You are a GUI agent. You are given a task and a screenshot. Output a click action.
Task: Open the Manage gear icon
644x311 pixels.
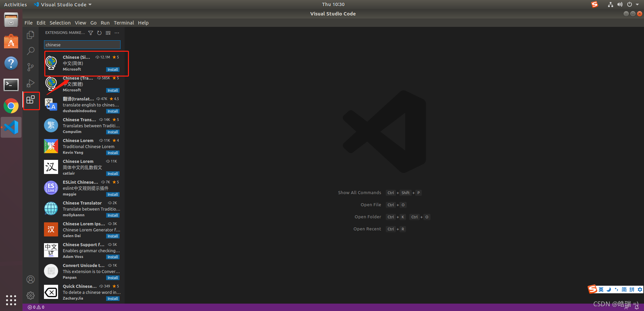pos(31,296)
